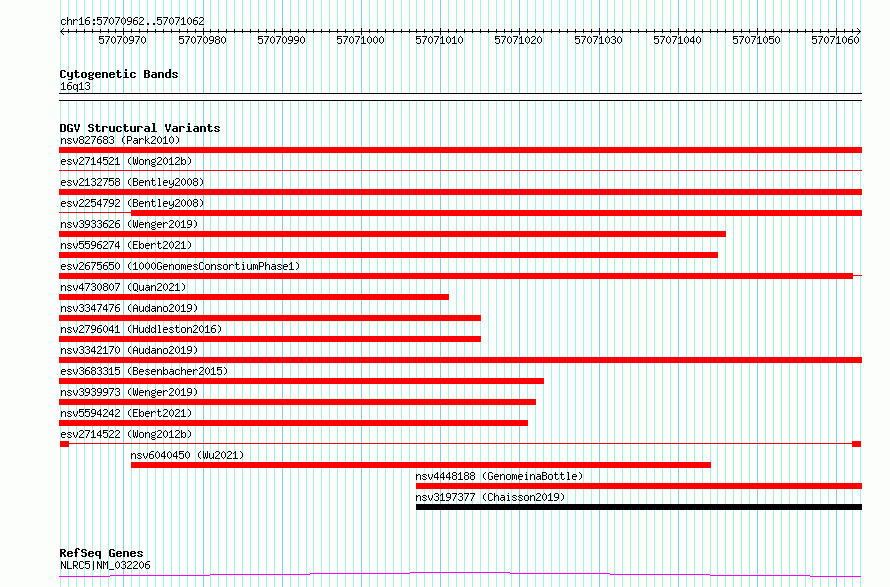
Task: Open the nsv3933626 (Wenger2019) variant label
Action: [129, 224]
